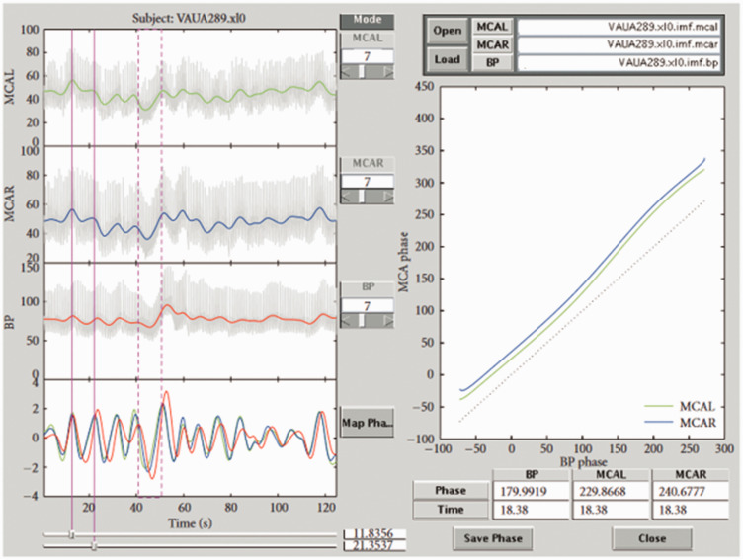
Task: Click the MCAL file selector button
Action: 492,27
